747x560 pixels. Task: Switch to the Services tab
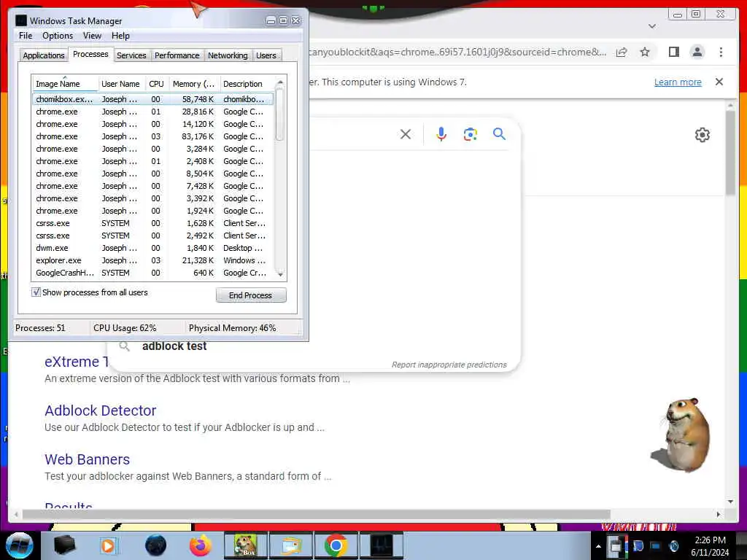coord(131,55)
